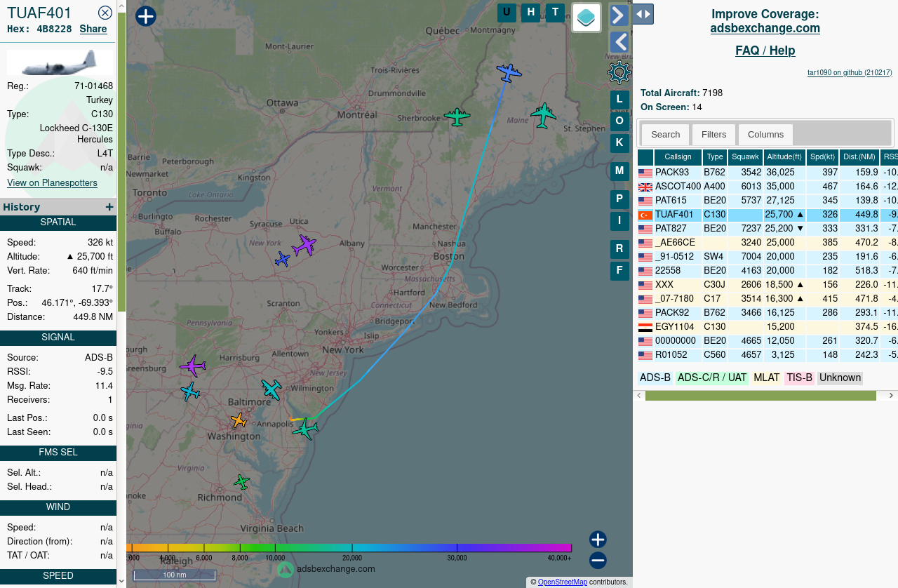Select blue aircraft near Québec border
The height and width of the screenshot is (588, 898).
tap(509, 72)
